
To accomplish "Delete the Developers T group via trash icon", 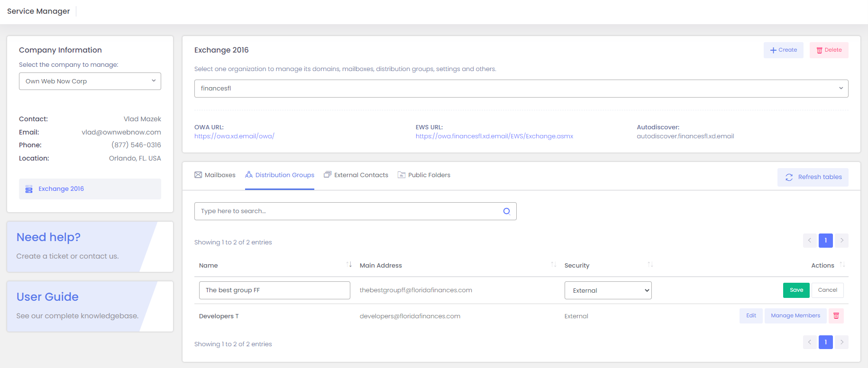I will [836, 316].
